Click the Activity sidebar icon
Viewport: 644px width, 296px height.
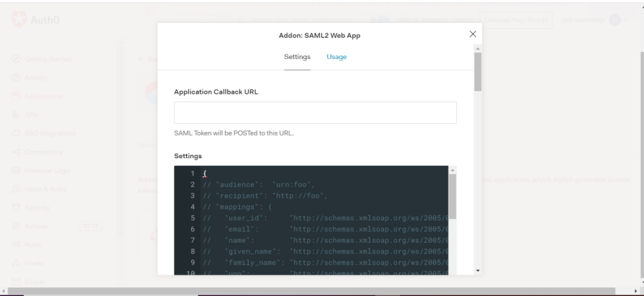[x=15, y=78]
